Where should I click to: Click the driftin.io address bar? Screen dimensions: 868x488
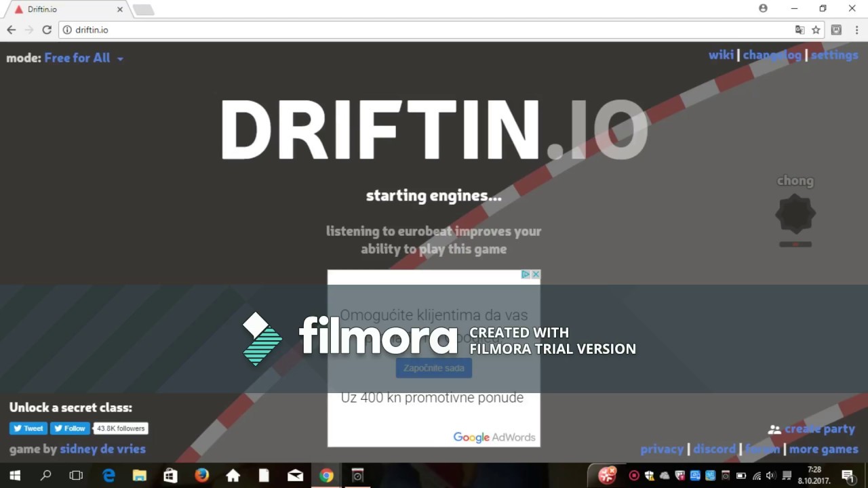[x=434, y=30]
